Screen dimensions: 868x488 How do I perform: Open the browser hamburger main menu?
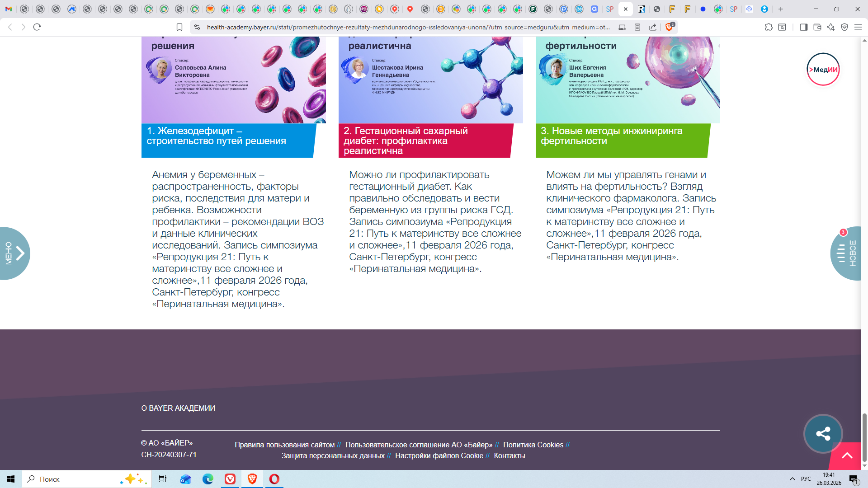(x=858, y=27)
